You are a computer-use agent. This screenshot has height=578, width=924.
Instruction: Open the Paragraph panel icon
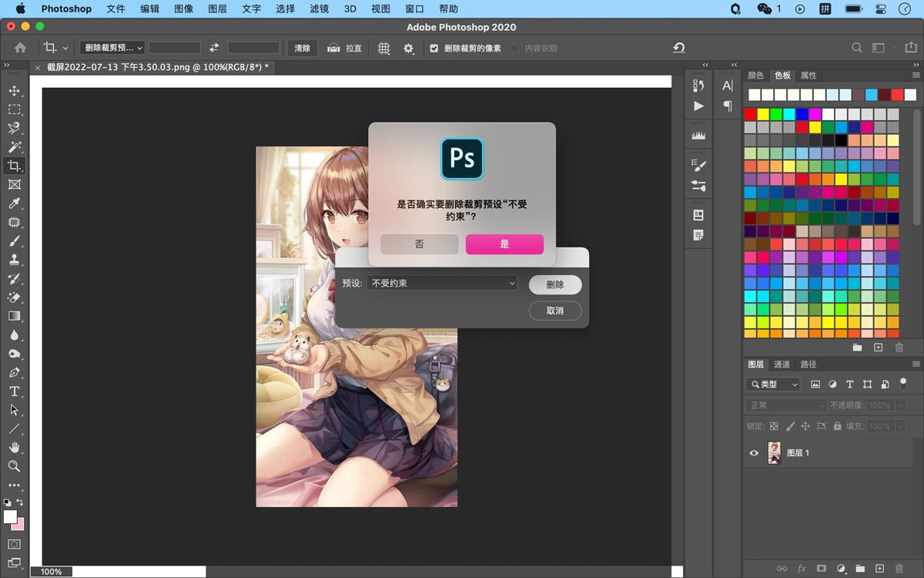(728, 106)
